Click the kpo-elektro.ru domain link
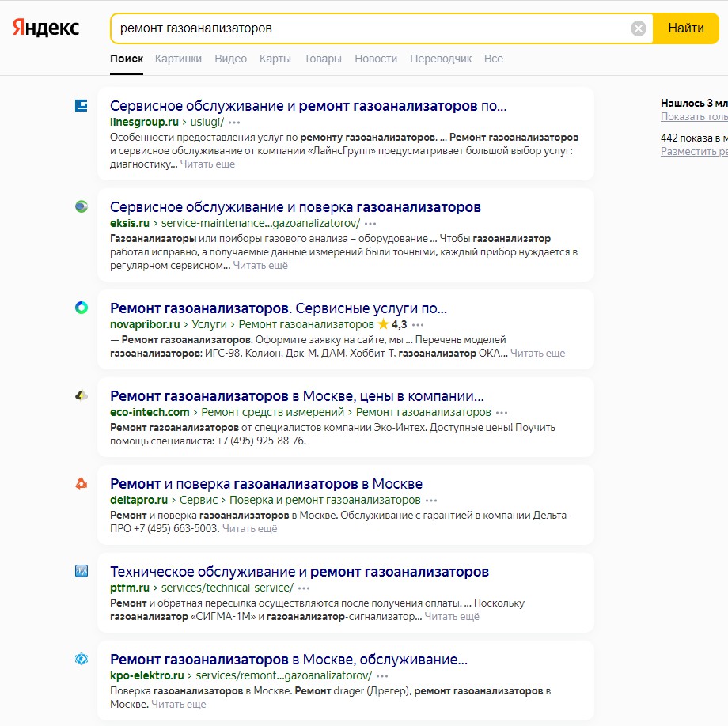This screenshot has height=726, width=728. click(146, 675)
